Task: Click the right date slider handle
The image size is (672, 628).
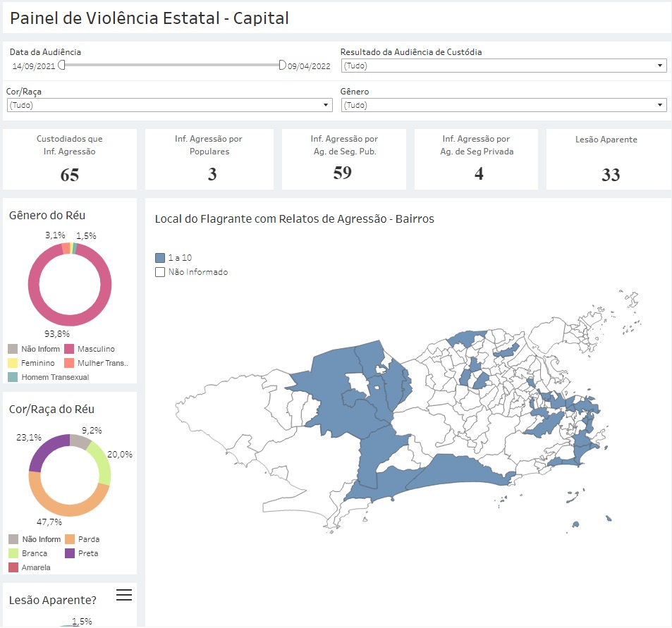Action: coord(282,65)
